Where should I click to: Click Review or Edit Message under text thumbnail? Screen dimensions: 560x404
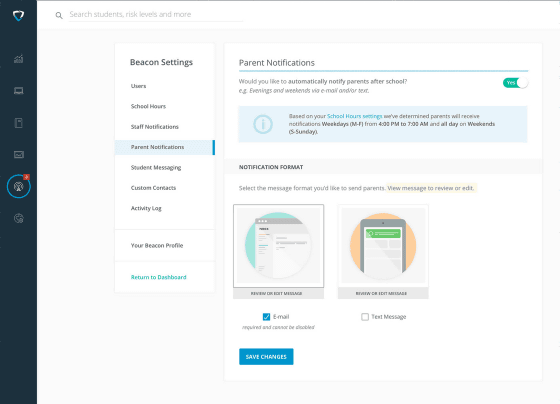(x=383, y=293)
